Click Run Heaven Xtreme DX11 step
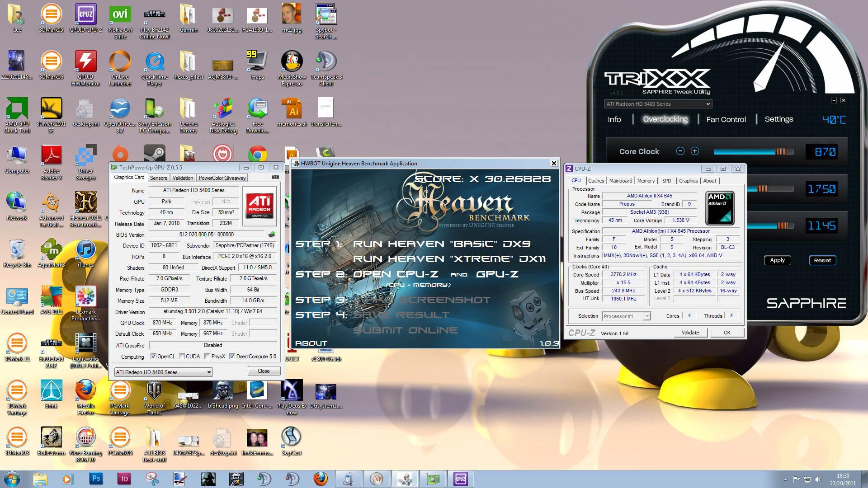This screenshot has width=868, height=488. tap(449, 259)
